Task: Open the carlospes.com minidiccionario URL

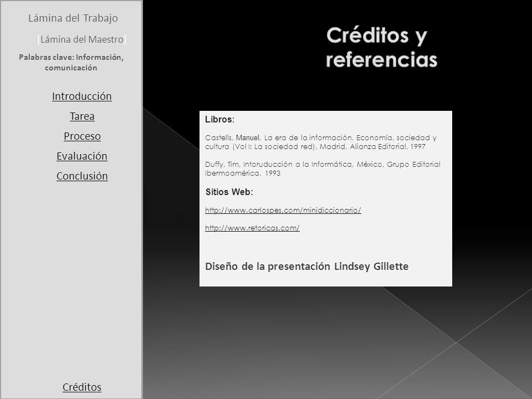Action: (x=283, y=211)
